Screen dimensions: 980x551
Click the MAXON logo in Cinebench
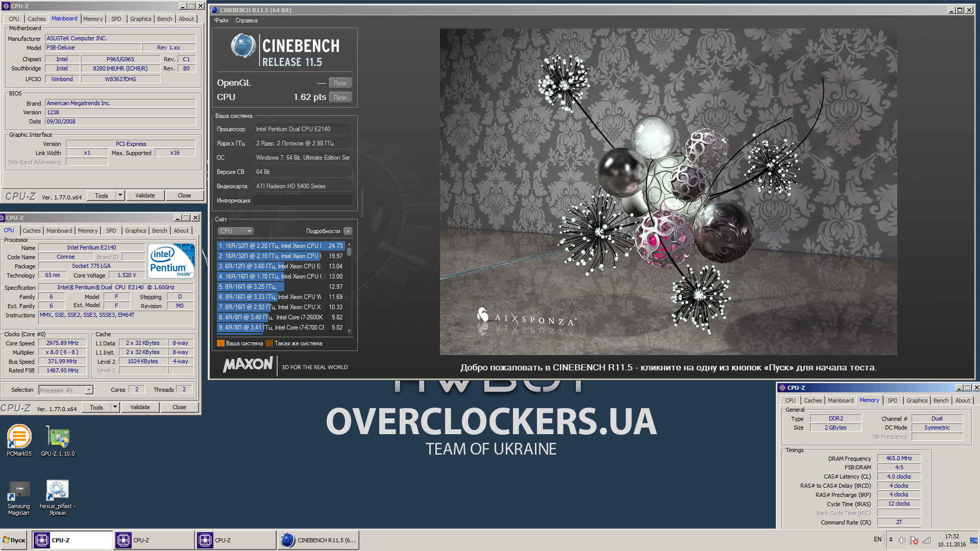click(248, 364)
